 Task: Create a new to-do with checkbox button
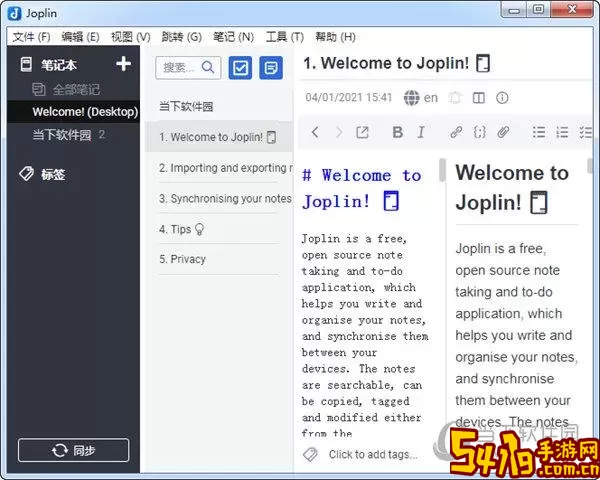240,68
